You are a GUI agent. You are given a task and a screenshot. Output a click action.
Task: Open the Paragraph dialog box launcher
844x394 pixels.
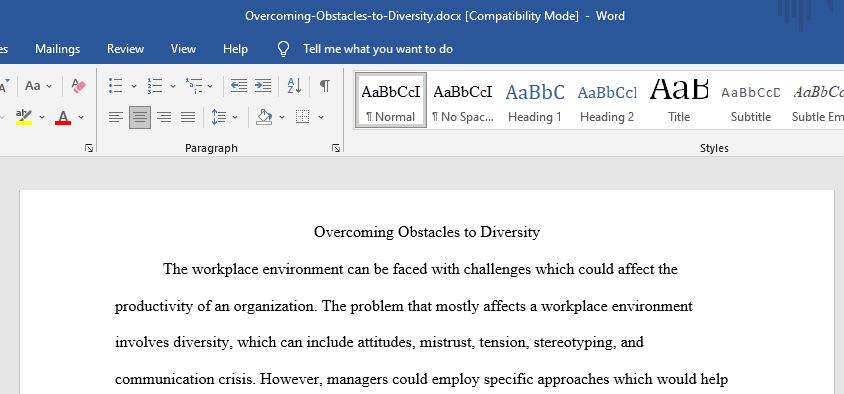tap(336, 148)
